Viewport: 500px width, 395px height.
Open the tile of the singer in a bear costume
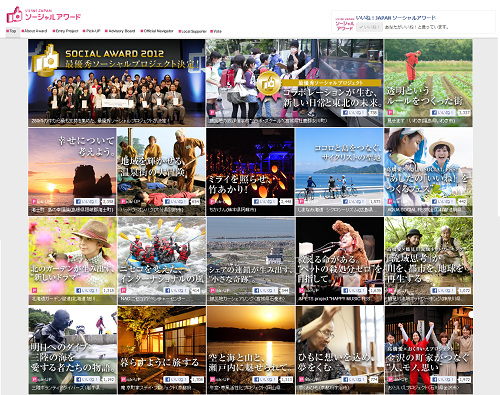340,261
